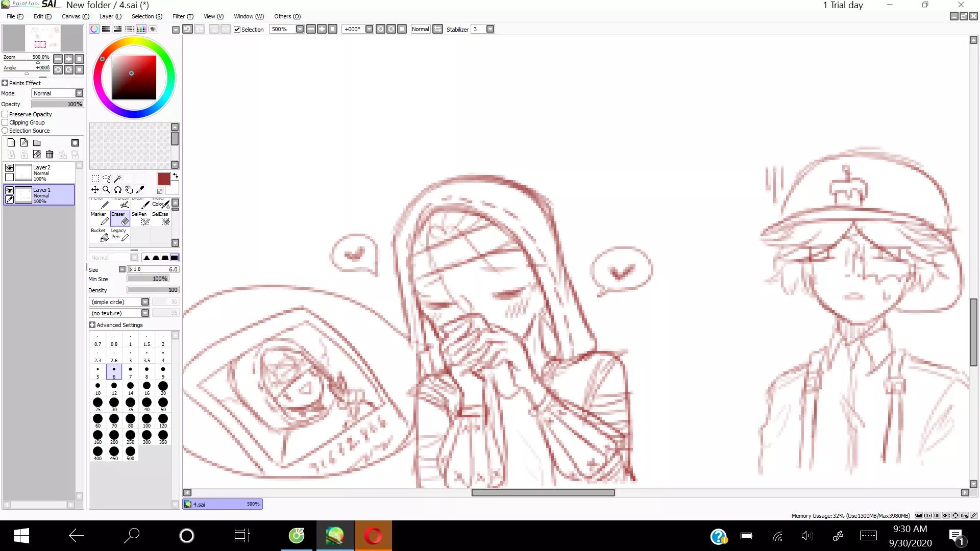Pick the Move tool
The image size is (980, 551).
click(x=95, y=190)
